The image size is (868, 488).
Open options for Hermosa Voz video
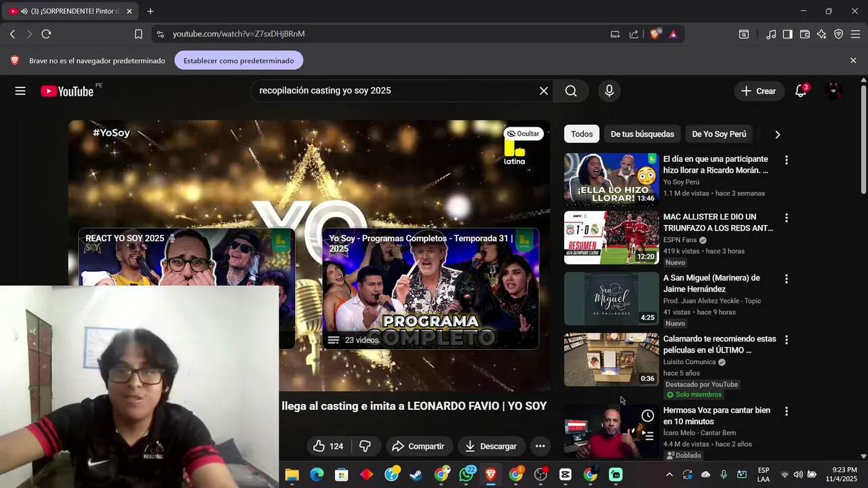pos(787,411)
